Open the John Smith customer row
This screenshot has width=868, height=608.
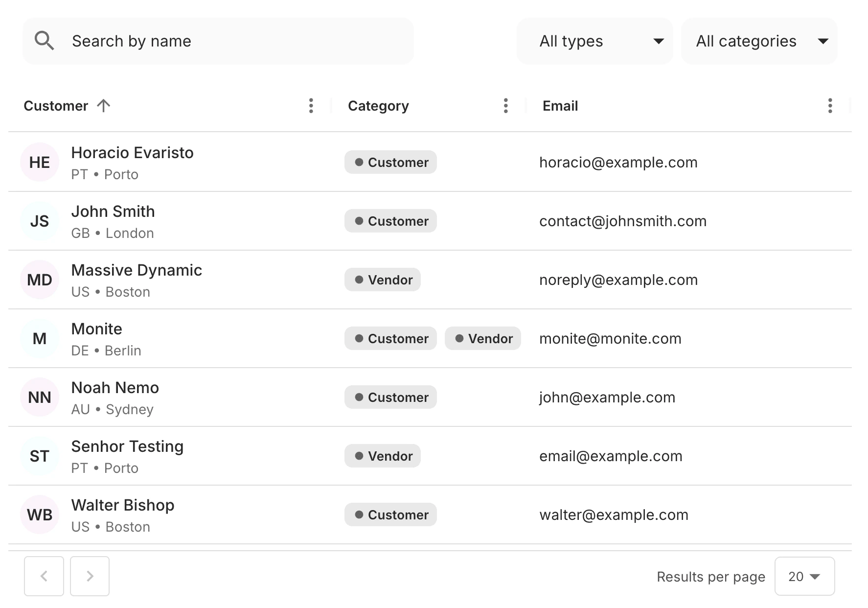click(x=113, y=212)
